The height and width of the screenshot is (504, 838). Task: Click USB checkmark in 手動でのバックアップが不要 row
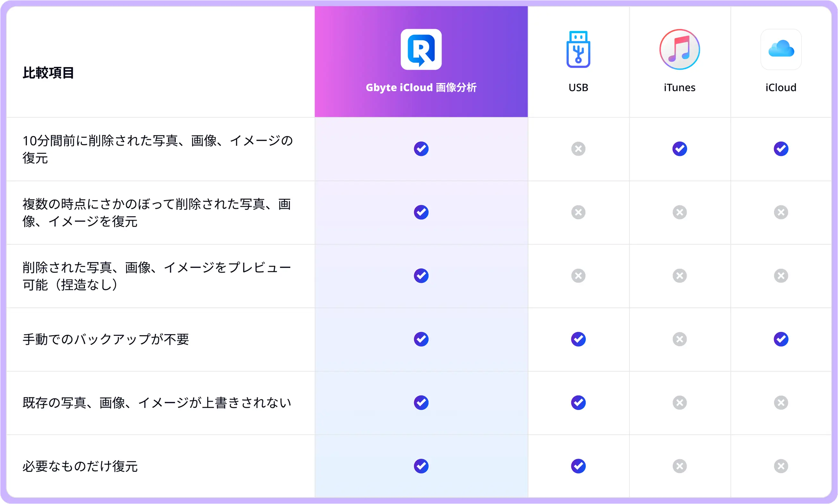pos(578,339)
